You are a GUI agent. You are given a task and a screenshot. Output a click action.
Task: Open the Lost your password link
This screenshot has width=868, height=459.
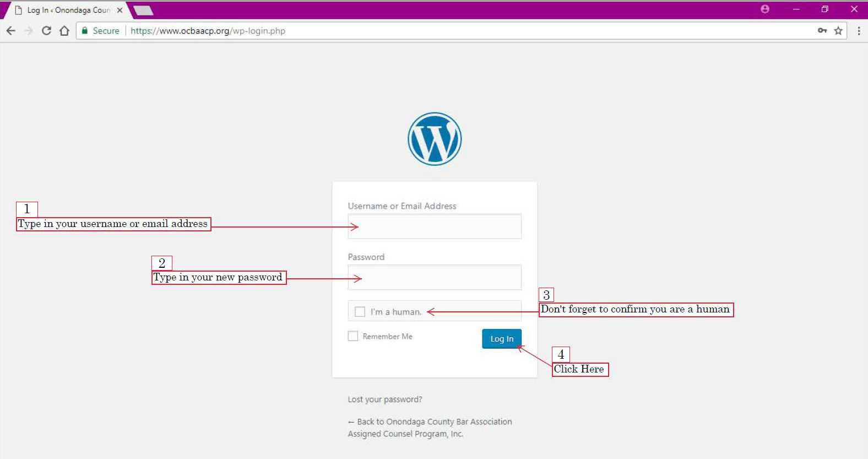[x=385, y=399]
